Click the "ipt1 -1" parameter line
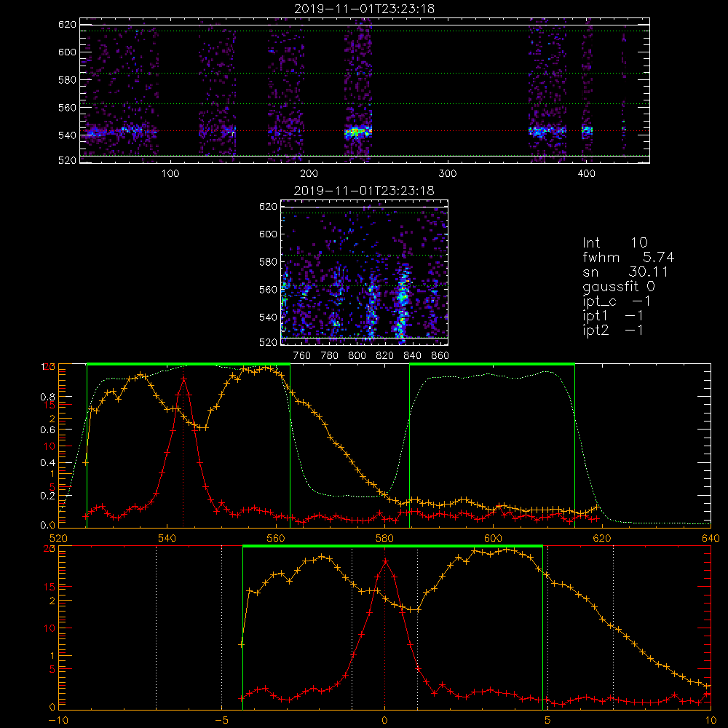Screen dimensions: 728x728 point(613,316)
